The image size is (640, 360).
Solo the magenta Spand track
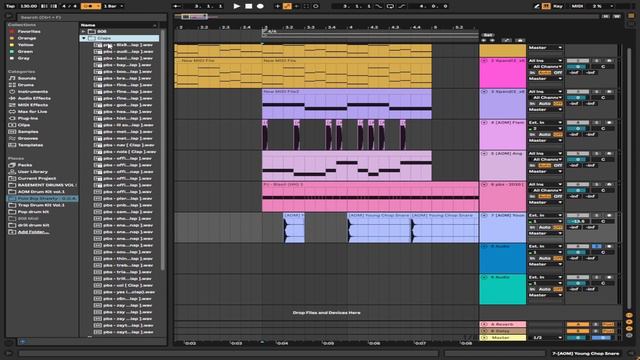[x=596, y=61]
